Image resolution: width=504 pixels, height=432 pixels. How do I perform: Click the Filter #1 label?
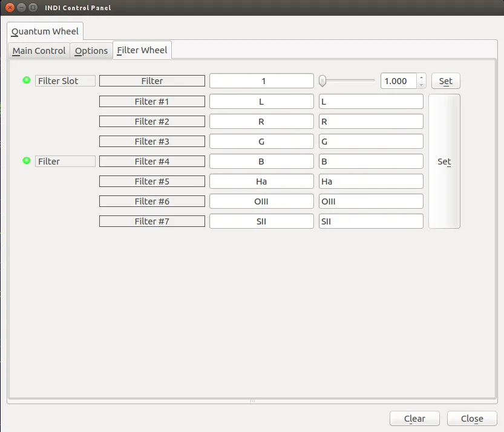pos(152,102)
